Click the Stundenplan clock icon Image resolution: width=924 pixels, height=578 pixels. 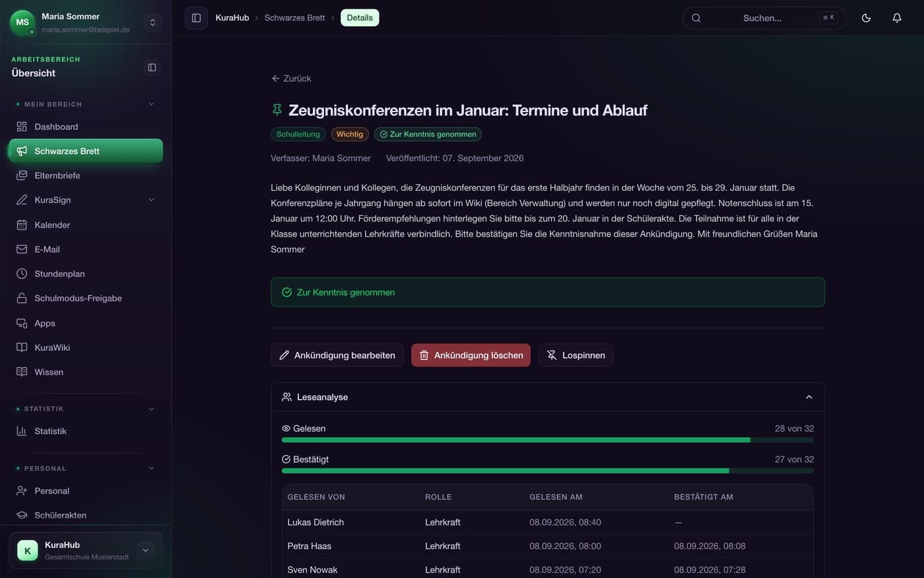[22, 273]
